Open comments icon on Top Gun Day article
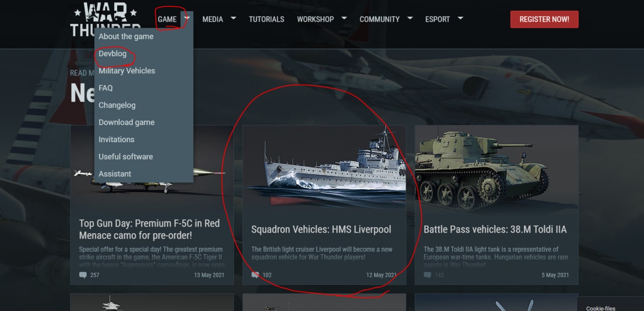The height and width of the screenshot is (311, 644). (x=83, y=275)
